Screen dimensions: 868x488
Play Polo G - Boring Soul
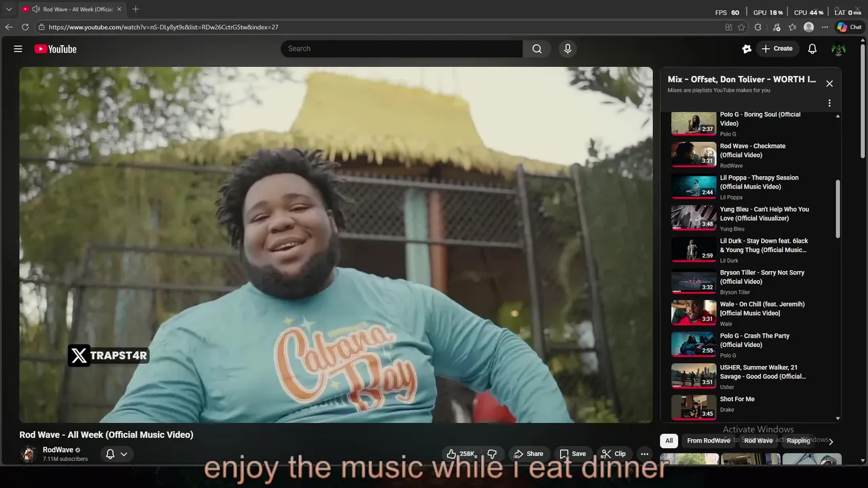pos(750,124)
